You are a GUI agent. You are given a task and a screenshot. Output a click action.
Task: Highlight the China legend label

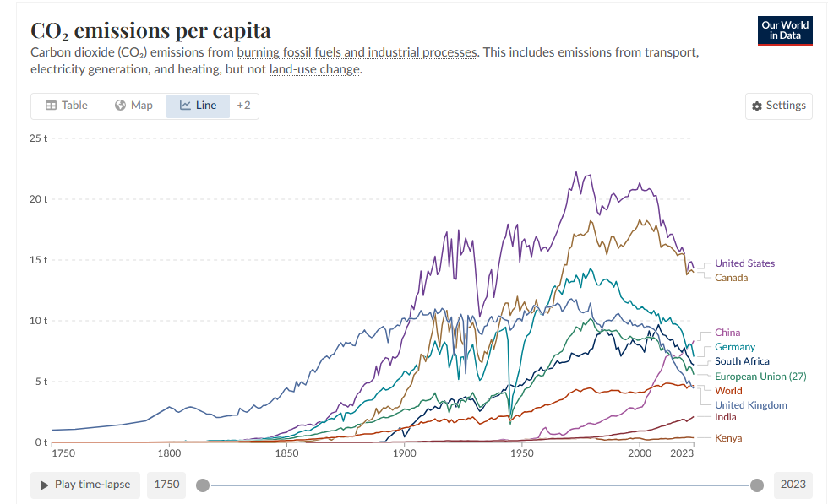[727, 333]
